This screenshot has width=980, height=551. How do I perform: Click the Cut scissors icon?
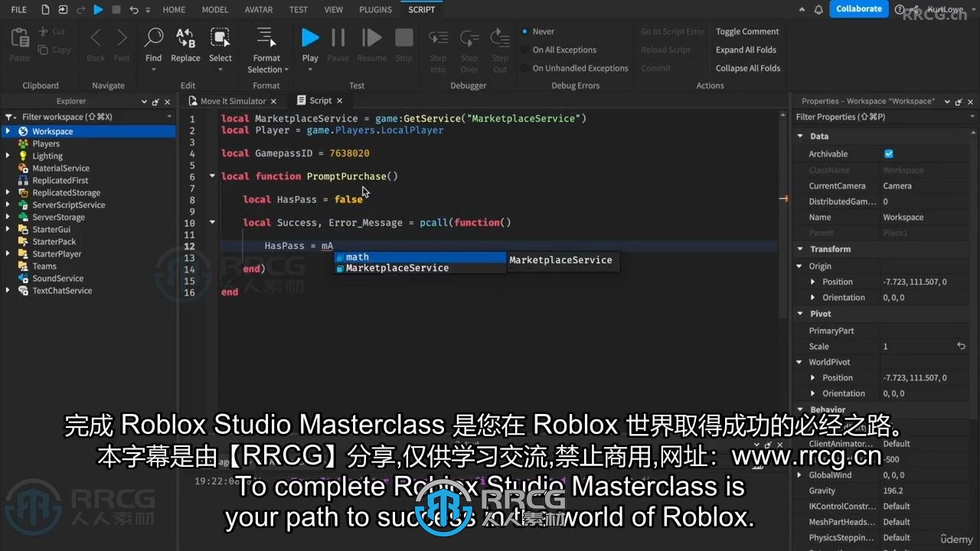[42, 31]
